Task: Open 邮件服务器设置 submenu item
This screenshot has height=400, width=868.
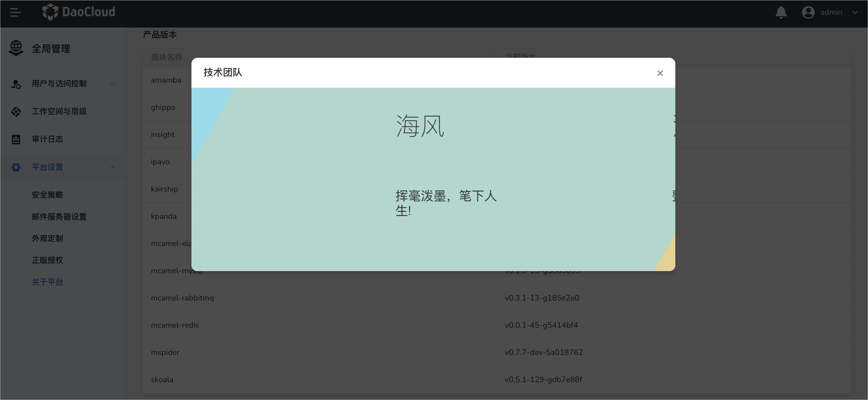Action: point(59,217)
